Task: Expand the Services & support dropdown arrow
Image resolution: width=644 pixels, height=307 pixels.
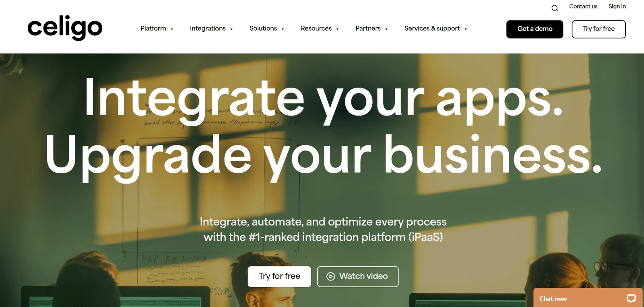Action: [466, 29]
